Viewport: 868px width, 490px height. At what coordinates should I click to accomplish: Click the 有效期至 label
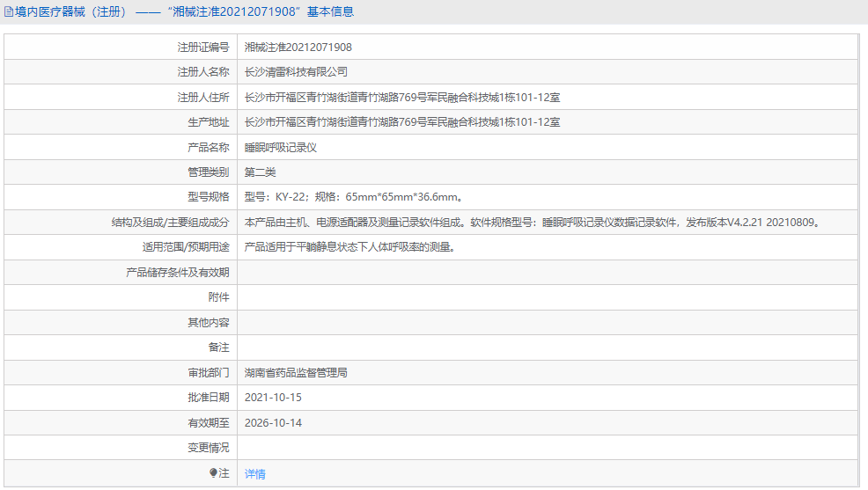pyautogui.click(x=208, y=423)
